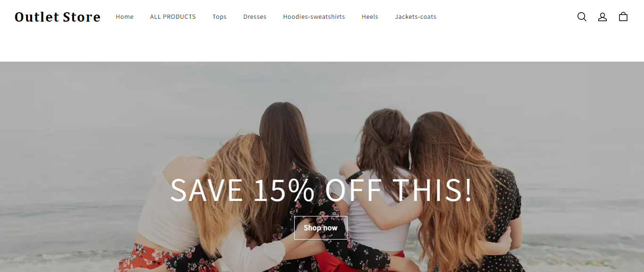The width and height of the screenshot is (644, 272).
Task: Click the sea background left of the women
Action: click(71, 188)
